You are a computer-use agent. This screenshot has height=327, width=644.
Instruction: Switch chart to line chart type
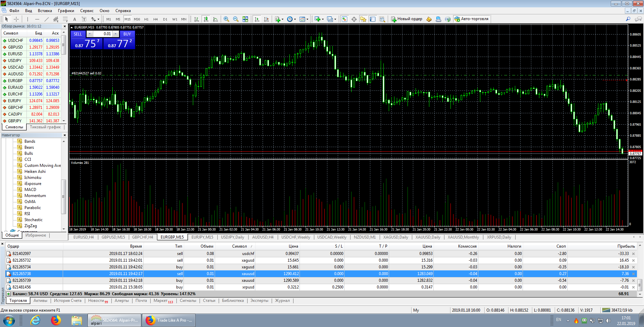click(215, 19)
